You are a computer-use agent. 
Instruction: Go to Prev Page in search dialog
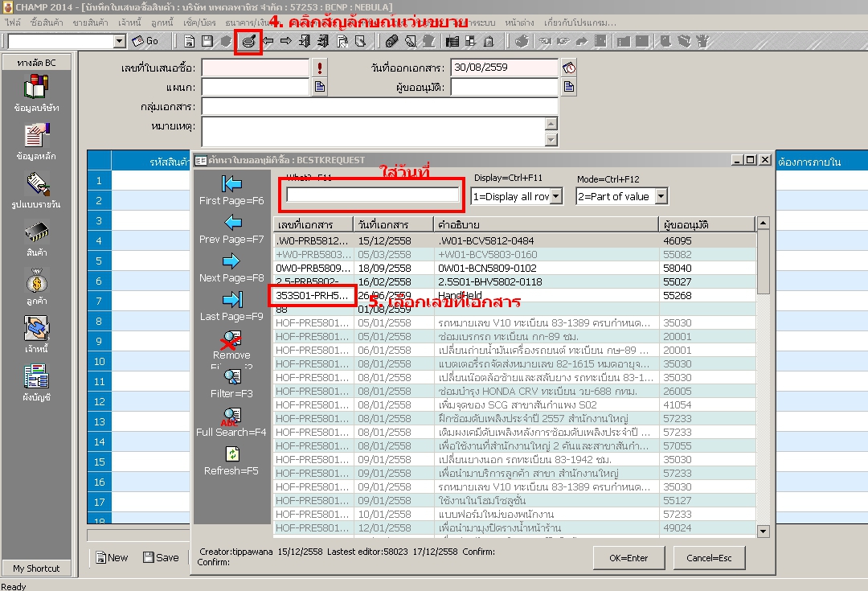231,228
